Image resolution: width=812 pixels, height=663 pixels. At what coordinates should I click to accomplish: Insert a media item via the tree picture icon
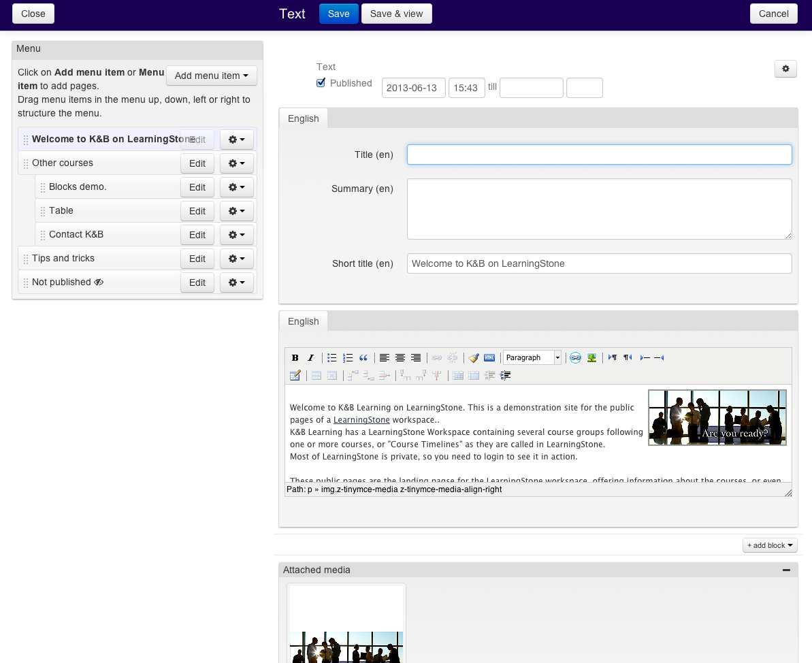(591, 357)
